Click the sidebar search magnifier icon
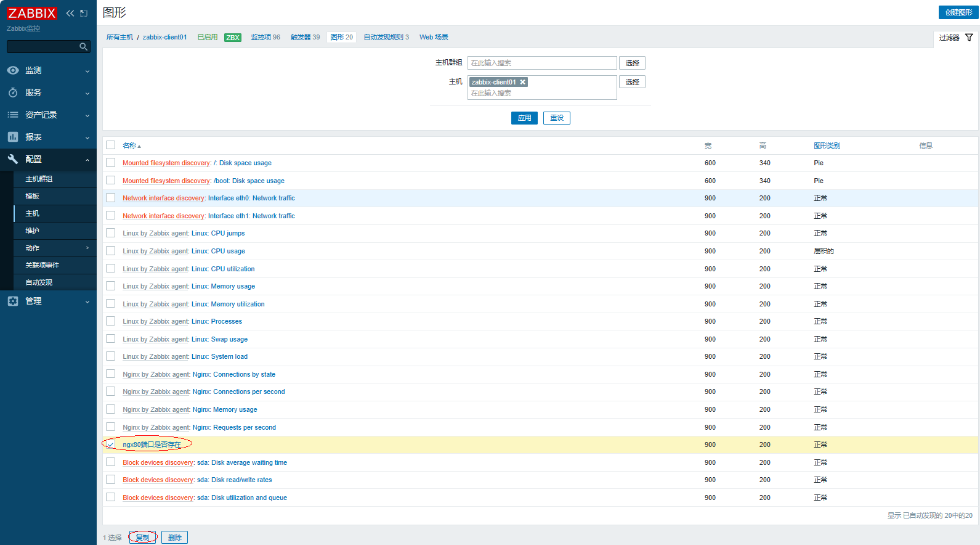The height and width of the screenshot is (545, 980). 83,47
